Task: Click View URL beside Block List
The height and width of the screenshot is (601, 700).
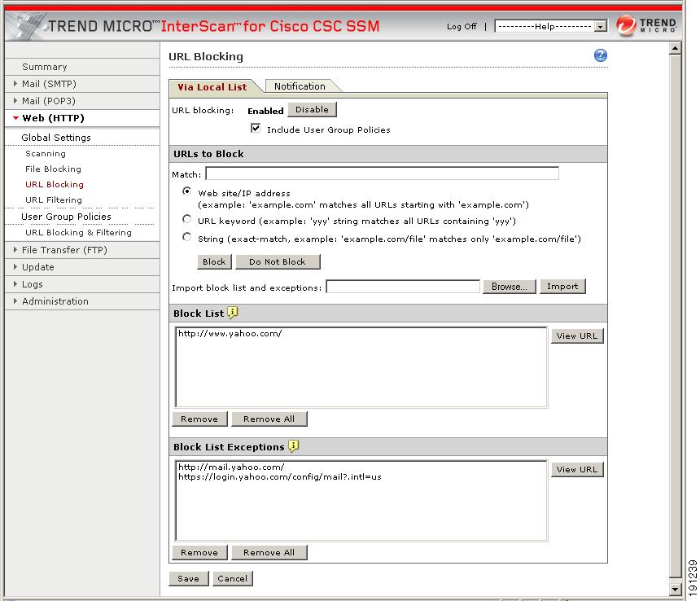Action: click(x=577, y=336)
